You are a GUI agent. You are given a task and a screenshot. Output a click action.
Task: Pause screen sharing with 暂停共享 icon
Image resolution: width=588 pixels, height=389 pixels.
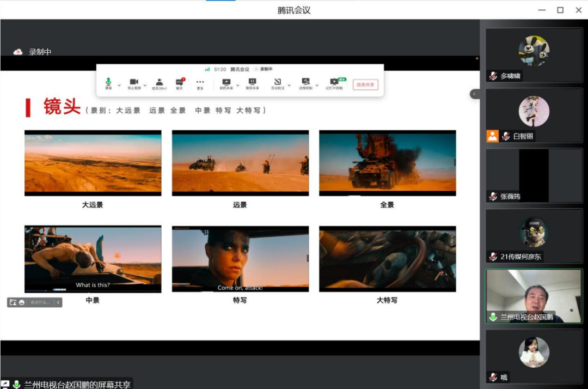[253, 81]
